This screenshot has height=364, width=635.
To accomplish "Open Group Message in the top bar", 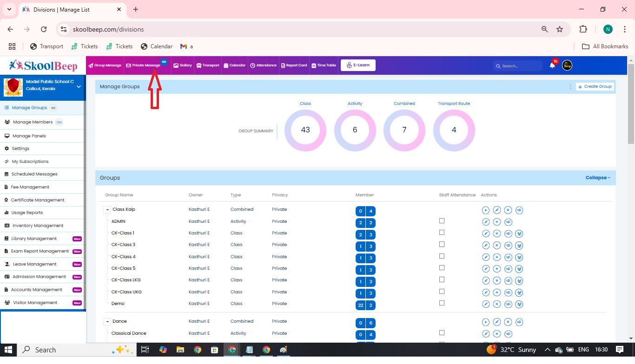I will (x=105, y=65).
